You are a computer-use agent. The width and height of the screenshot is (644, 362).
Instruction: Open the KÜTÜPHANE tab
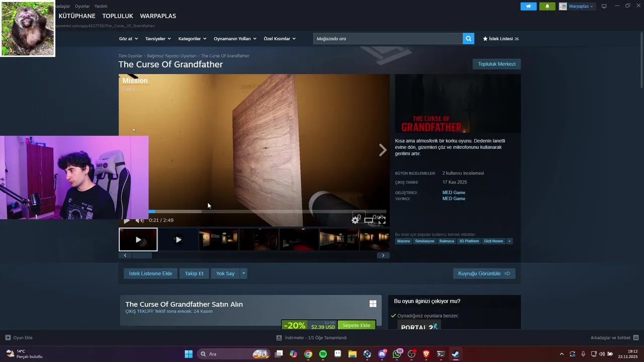pyautogui.click(x=77, y=16)
